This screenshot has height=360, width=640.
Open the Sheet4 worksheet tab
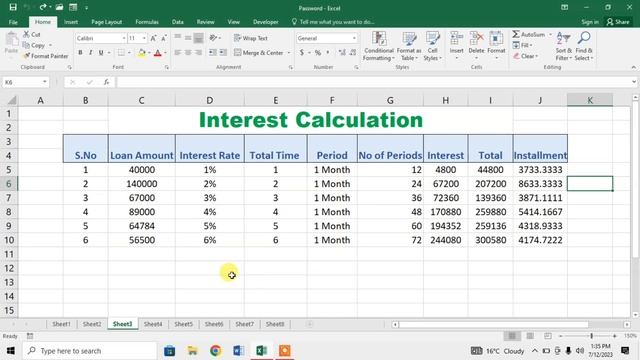[x=153, y=324]
